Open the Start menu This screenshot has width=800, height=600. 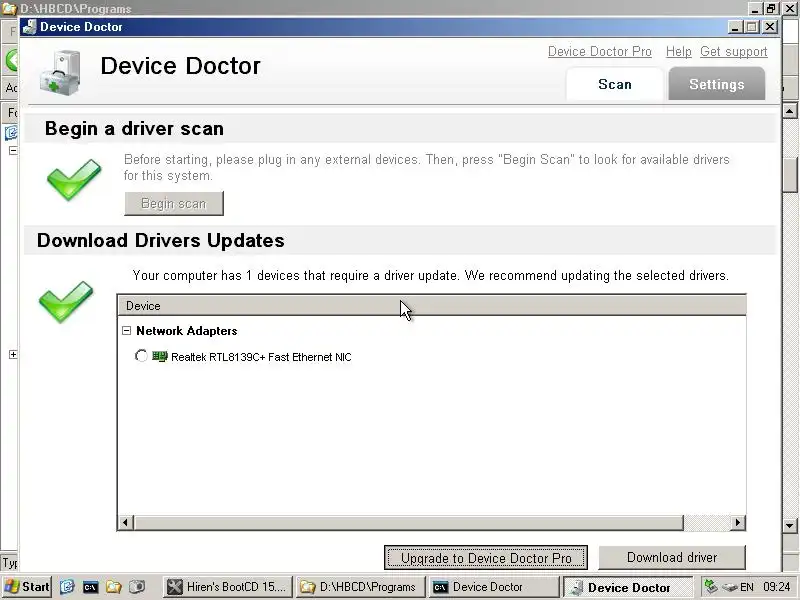coord(26,587)
